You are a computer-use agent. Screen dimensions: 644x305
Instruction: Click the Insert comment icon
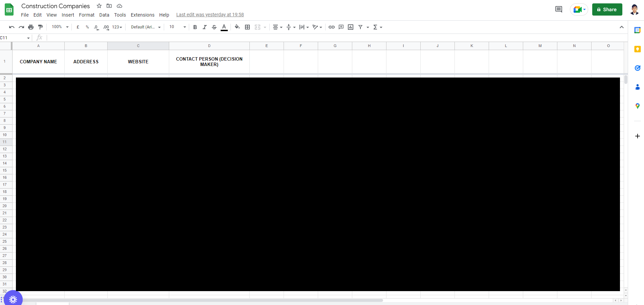(x=341, y=27)
